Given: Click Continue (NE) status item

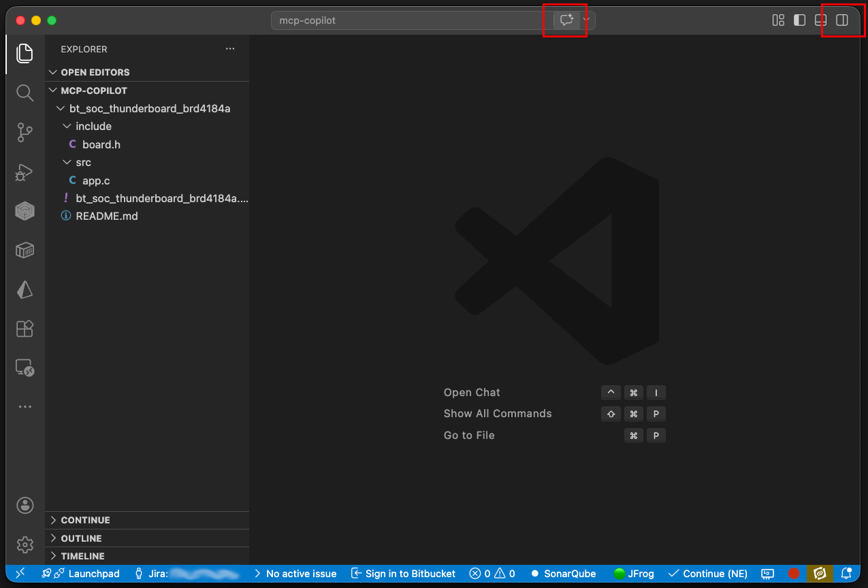Looking at the screenshot, I should pyautogui.click(x=708, y=574).
